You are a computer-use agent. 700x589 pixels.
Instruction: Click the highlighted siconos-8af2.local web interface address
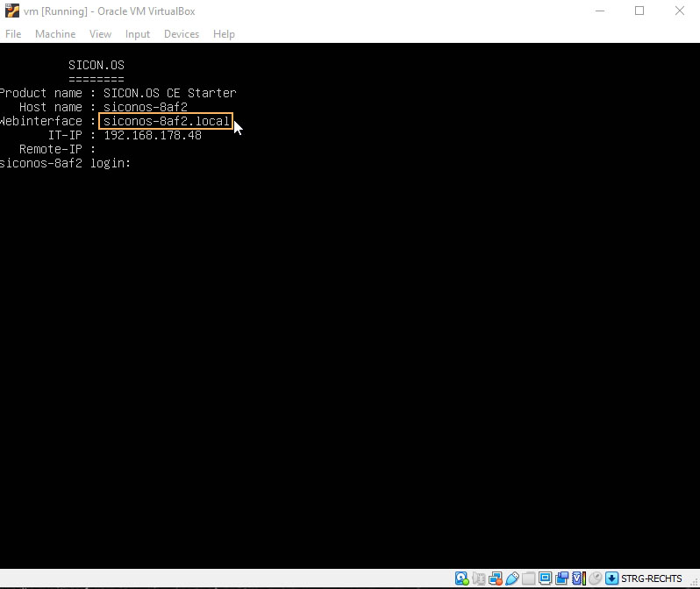(166, 121)
